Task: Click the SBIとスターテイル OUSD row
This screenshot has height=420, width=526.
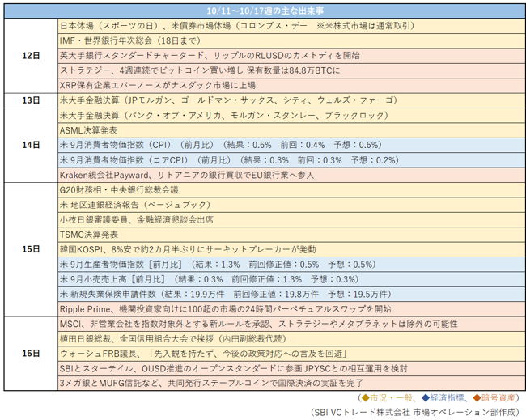Action: [x=291, y=368]
